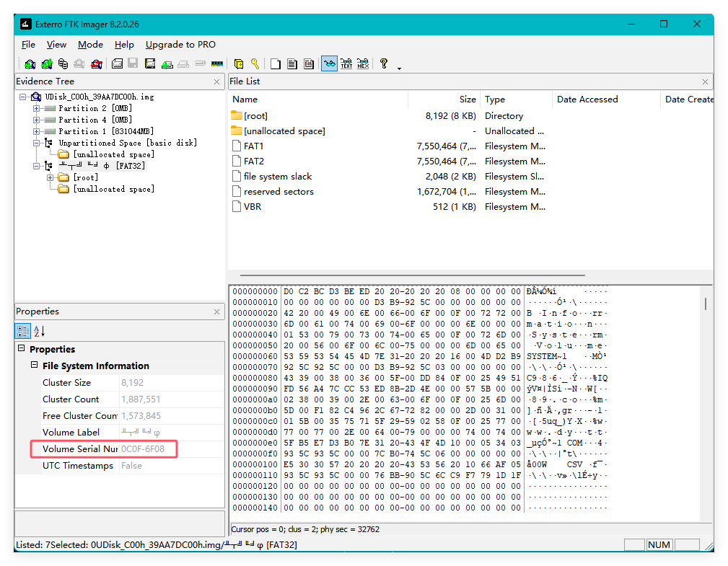Select FAT2 file in File List

pos(254,162)
